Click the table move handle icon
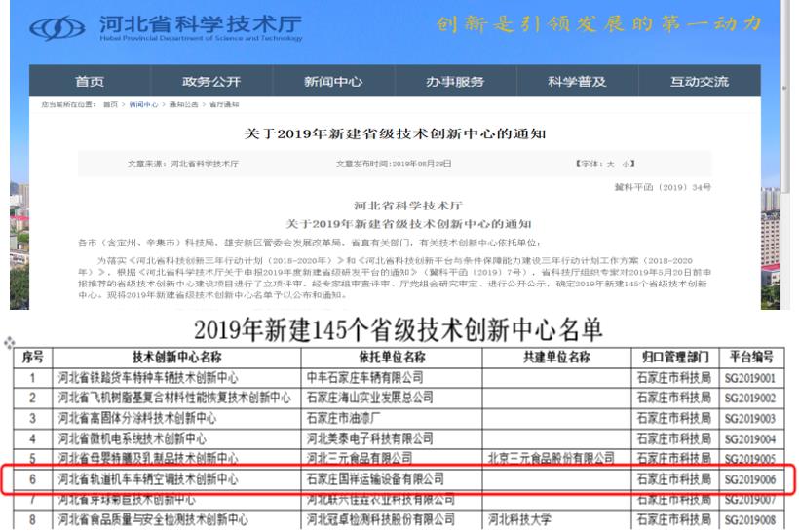799x532 pixels. [9, 344]
